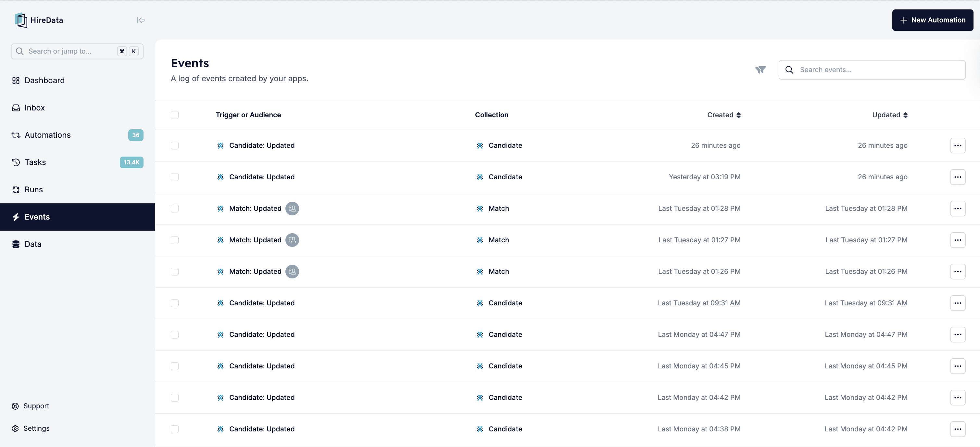Click the Support lifebuoy icon
The image size is (980, 447).
point(15,406)
